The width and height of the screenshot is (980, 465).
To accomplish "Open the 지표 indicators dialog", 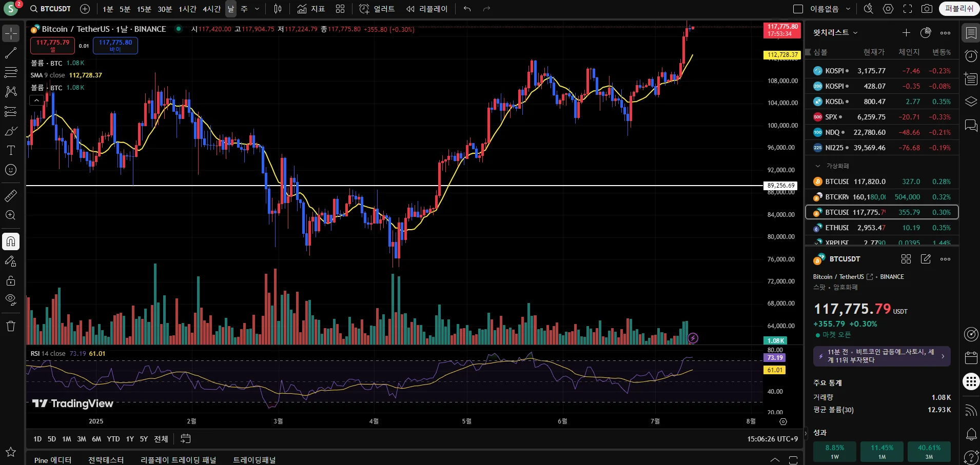I will click(x=311, y=9).
